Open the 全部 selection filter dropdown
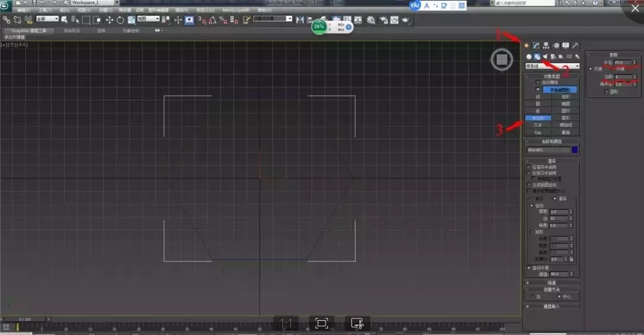This screenshot has width=644, height=335. (47, 18)
